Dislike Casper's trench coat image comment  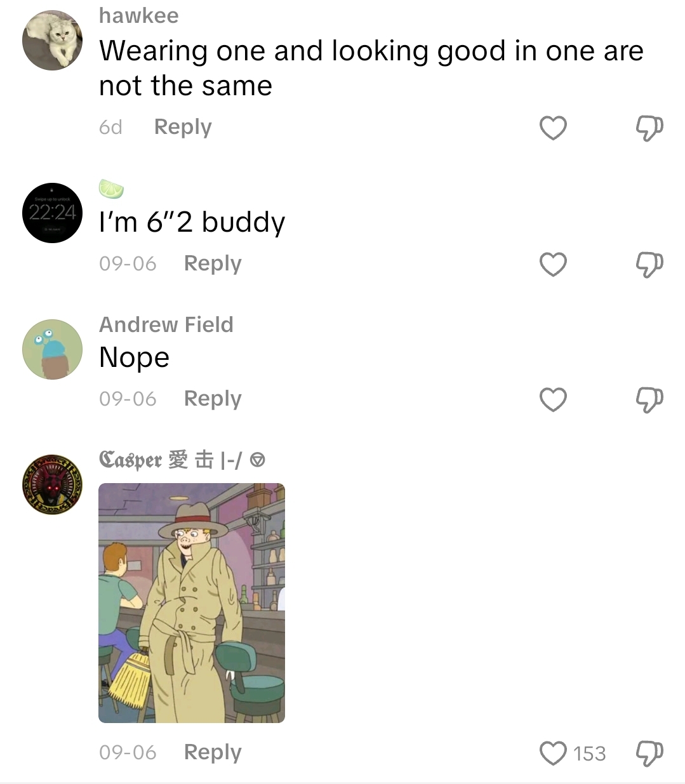click(649, 753)
